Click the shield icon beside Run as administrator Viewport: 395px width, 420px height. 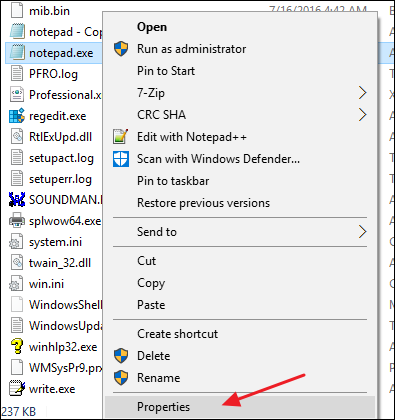point(121,49)
